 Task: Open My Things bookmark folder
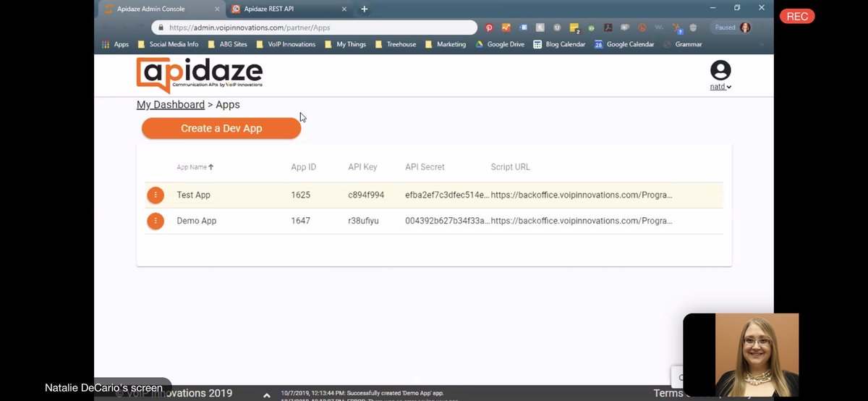pyautogui.click(x=346, y=44)
